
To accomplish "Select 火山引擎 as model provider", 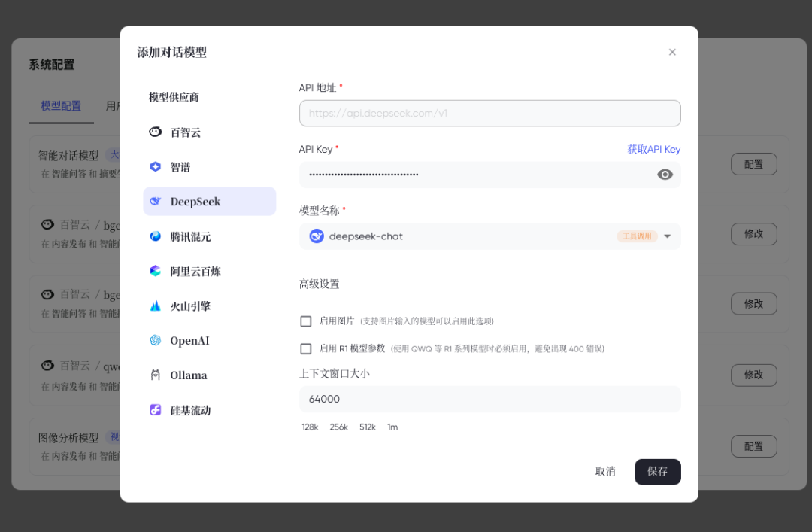I will pos(209,306).
